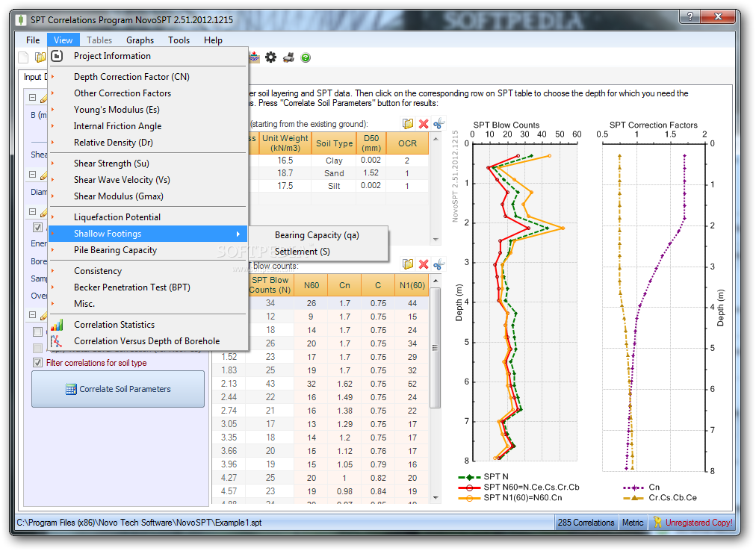Toggle Filter correlations for soil type checkbox

tap(37, 363)
